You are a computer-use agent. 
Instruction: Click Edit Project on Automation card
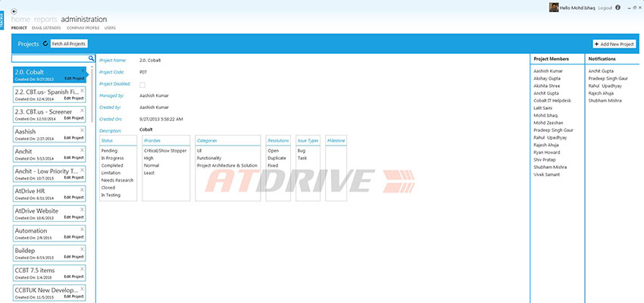click(74, 237)
